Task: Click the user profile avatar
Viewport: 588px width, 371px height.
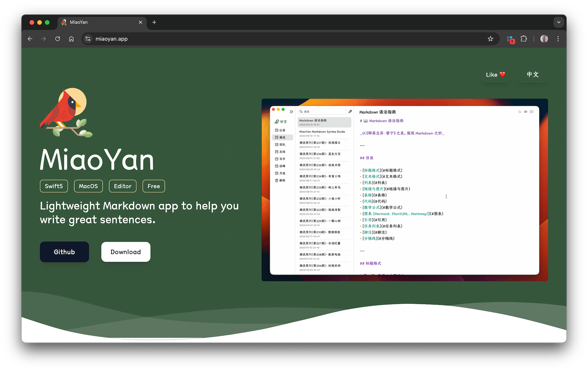Action: tap(544, 39)
